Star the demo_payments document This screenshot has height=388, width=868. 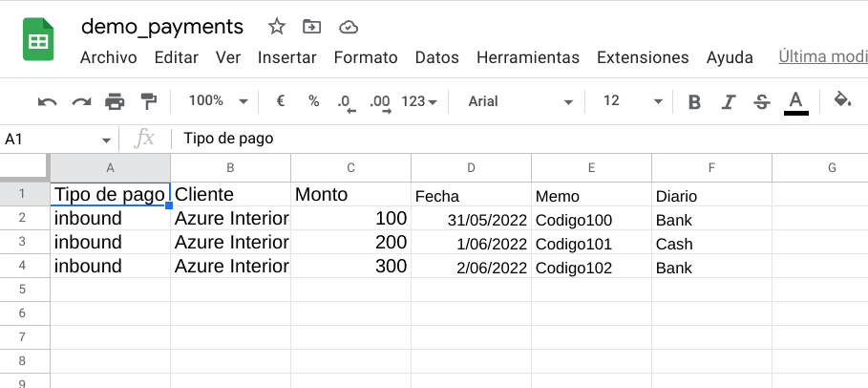pyautogui.click(x=276, y=27)
